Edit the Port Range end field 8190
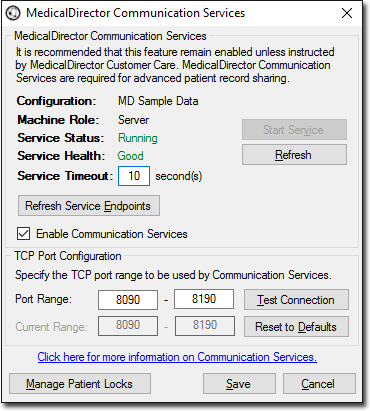The height and width of the screenshot is (411, 370). pyautogui.click(x=204, y=299)
